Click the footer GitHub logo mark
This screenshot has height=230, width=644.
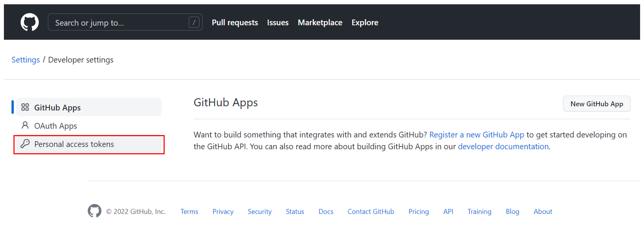94,211
